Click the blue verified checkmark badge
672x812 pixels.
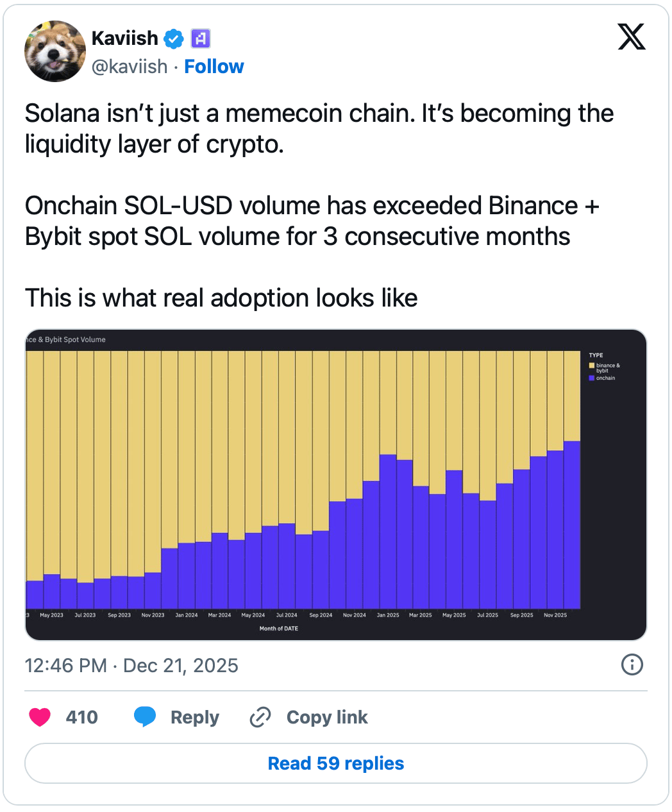pyautogui.click(x=173, y=39)
